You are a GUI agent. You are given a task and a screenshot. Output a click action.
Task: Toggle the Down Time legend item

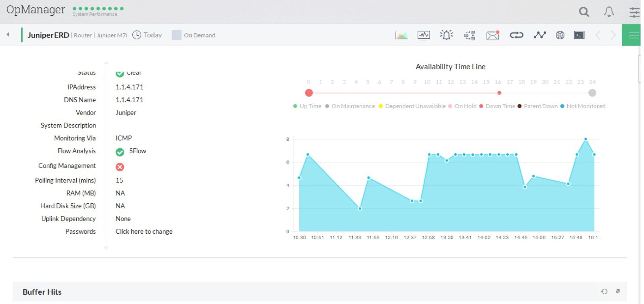[x=497, y=106]
